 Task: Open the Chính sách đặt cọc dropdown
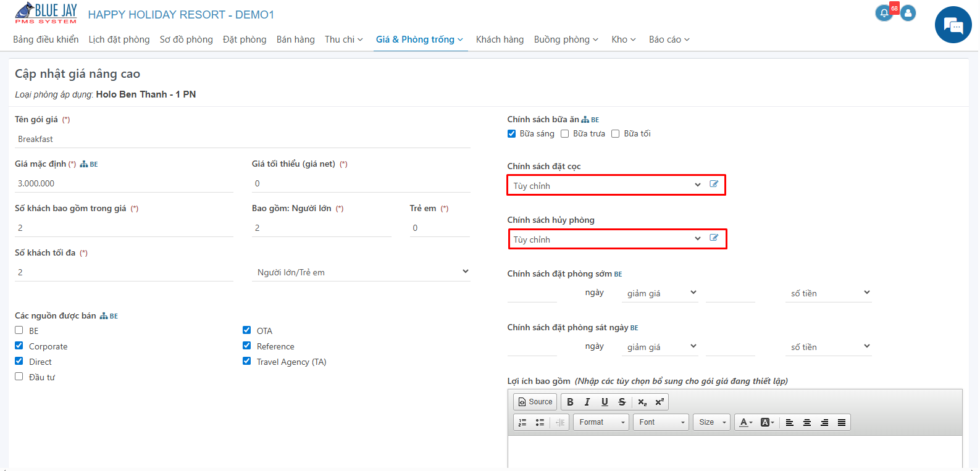(x=606, y=185)
